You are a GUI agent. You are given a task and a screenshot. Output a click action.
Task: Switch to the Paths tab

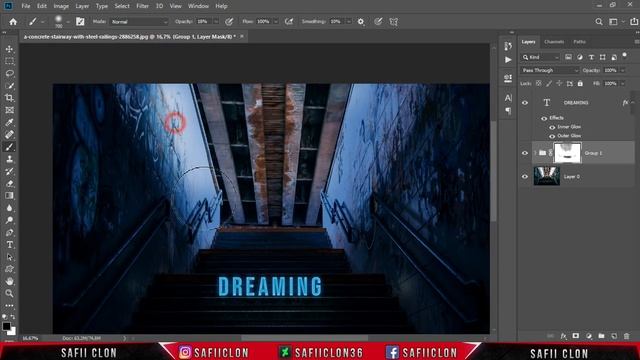(x=580, y=42)
